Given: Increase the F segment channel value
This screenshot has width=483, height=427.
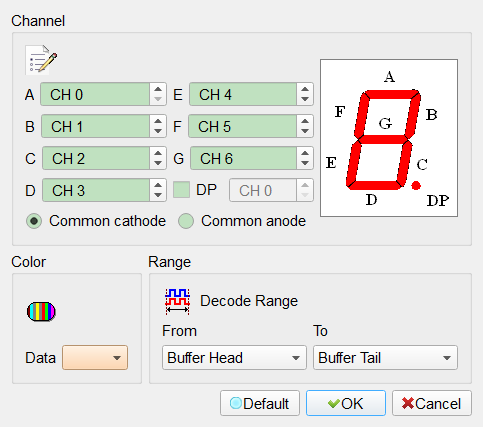Looking at the screenshot, I should tap(305, 121).
